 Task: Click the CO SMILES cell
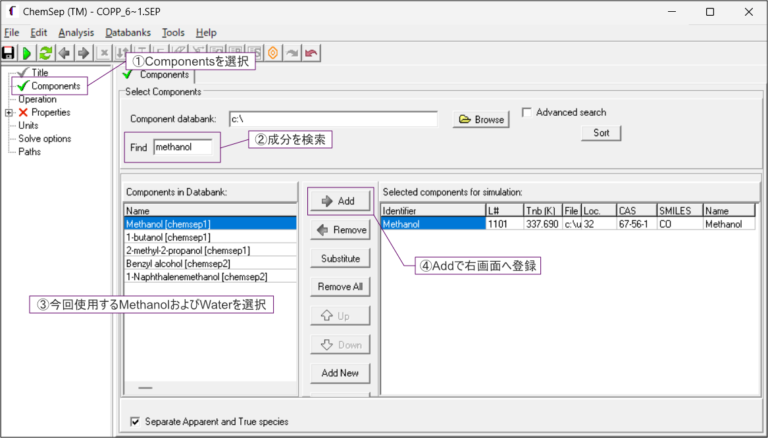[x=680, y=224]
